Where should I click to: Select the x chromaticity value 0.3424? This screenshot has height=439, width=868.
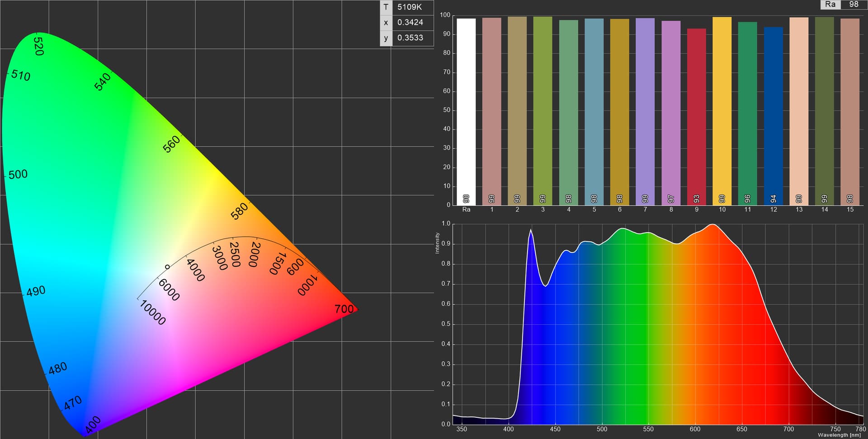tap(410, 22)
